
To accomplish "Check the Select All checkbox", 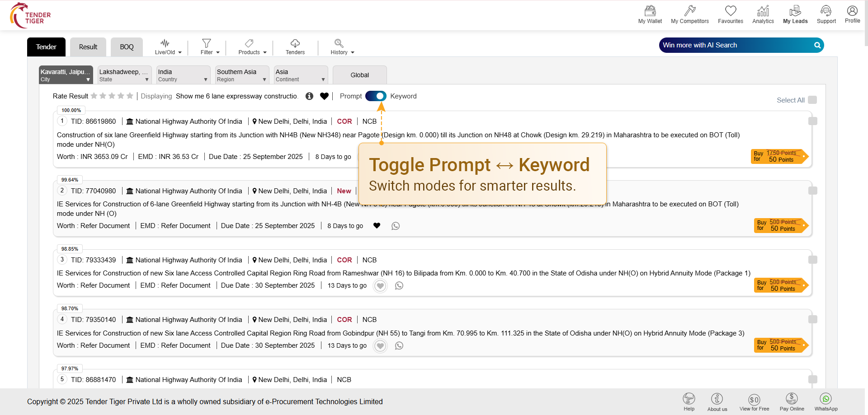I will pyautogui.click(x=812, y=100).
